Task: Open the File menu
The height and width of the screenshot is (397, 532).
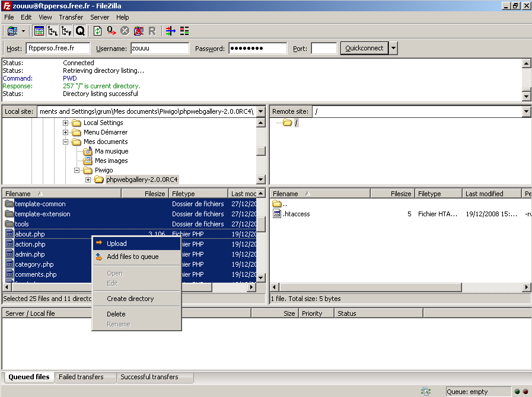Action: (9, 17)
